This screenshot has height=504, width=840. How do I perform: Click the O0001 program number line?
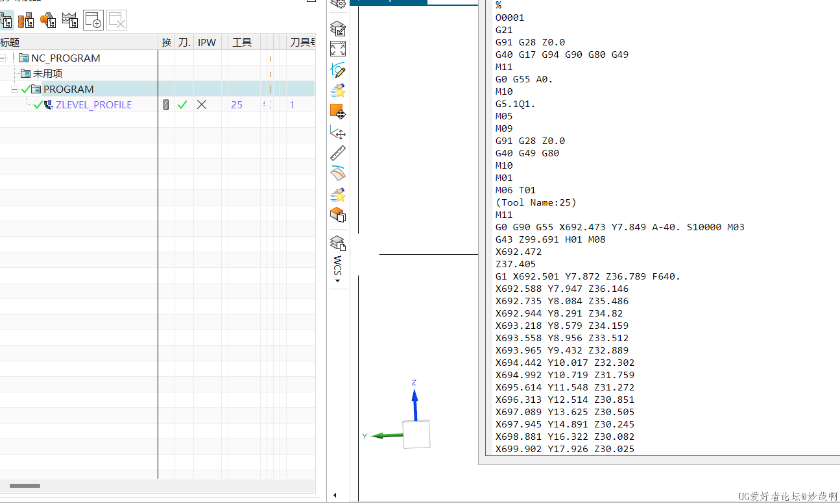tap(510, 18)
